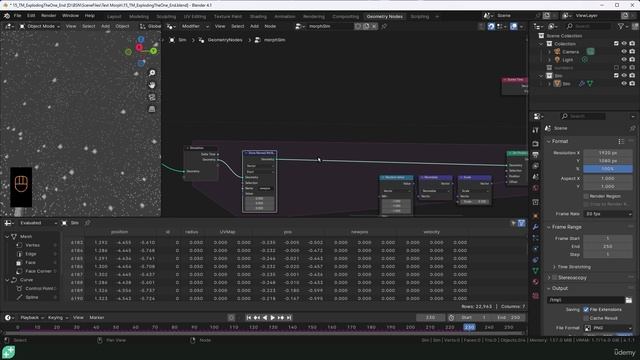Open the View Layer properties tab
The height and width of the screenshot is (360, 640).
coord(536,166)
